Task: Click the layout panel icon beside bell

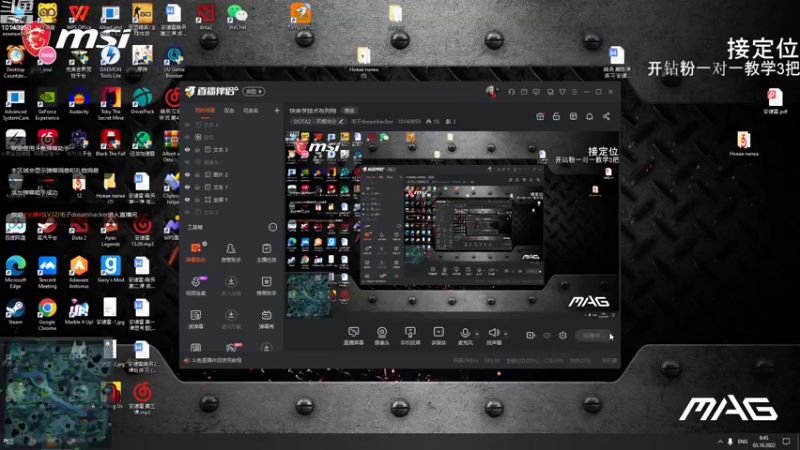Action: [x=573, y=116]
